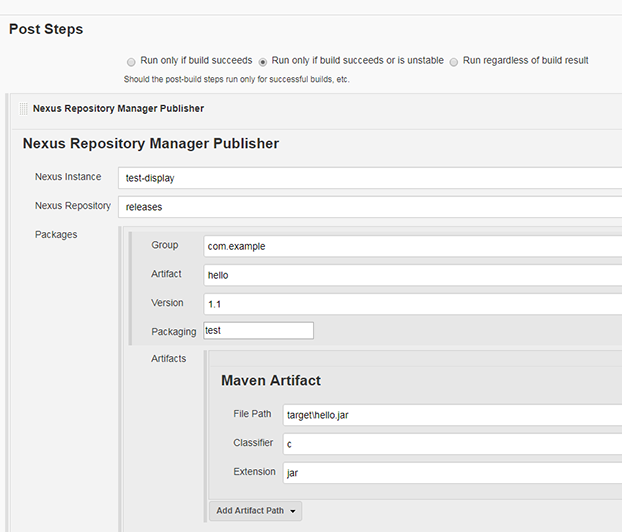Click the 'Classifier' label
This screenshot has height=532, width=622.
(253, 443)
